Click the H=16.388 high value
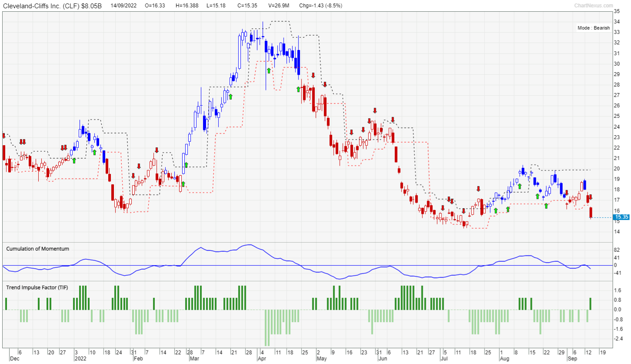The height and width of the screenshot is (364, 631). click(x=187, y=6)
